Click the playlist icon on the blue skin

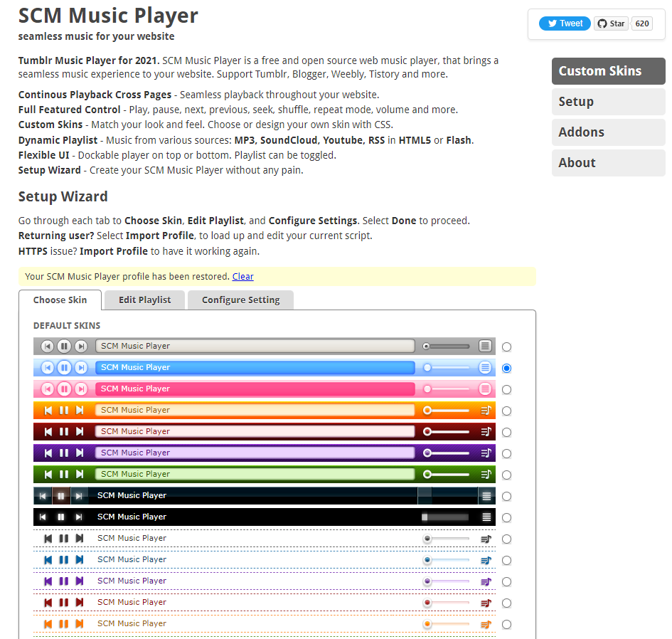click(x=485, y=368)
